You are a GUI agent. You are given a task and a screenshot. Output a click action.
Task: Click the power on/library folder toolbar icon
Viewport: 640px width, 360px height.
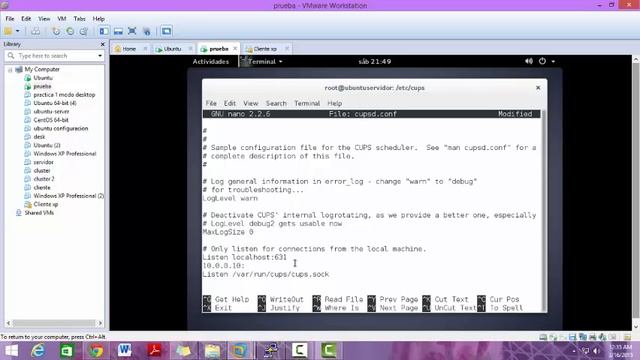tap(8, 31)
